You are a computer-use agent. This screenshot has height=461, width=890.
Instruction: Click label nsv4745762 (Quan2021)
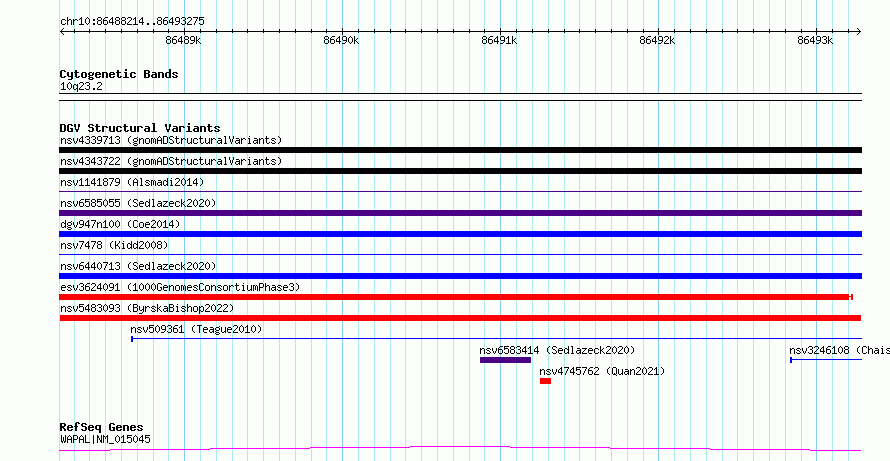pos(602,371)
